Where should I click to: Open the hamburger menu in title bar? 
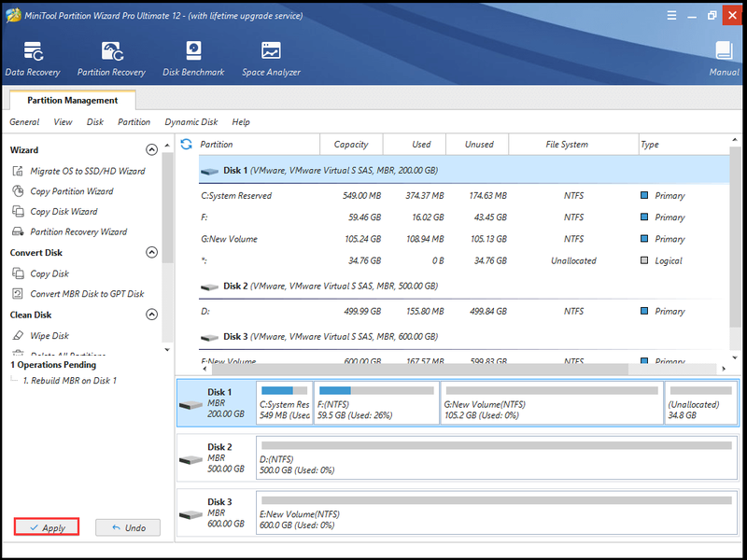coord(671,15)
